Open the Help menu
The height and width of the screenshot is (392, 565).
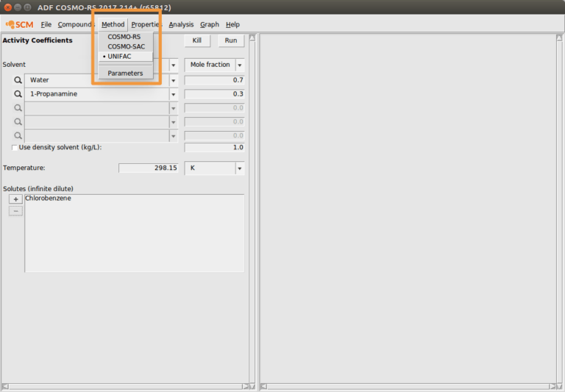pyautogui.click(x=232, y=24)
